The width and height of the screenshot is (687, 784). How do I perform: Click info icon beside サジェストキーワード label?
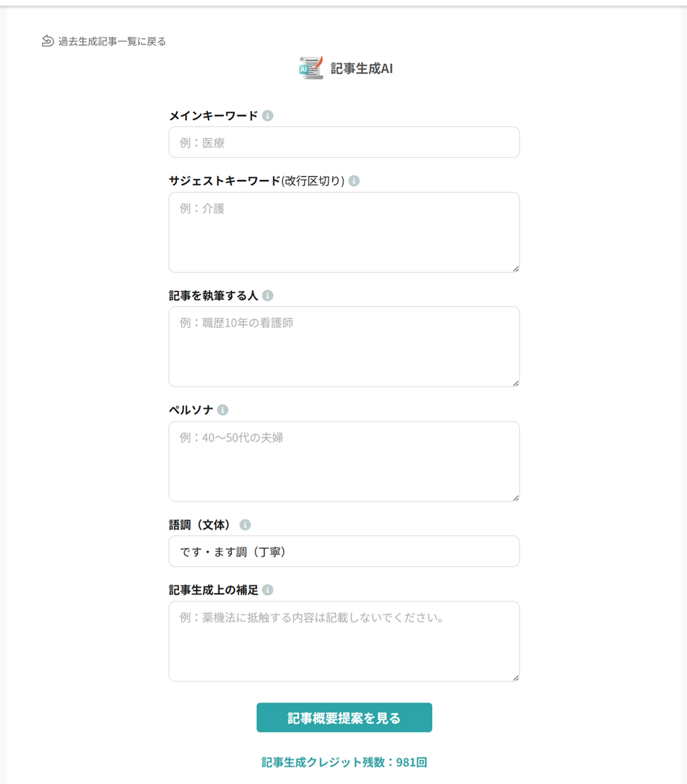(x=354, y=181)
